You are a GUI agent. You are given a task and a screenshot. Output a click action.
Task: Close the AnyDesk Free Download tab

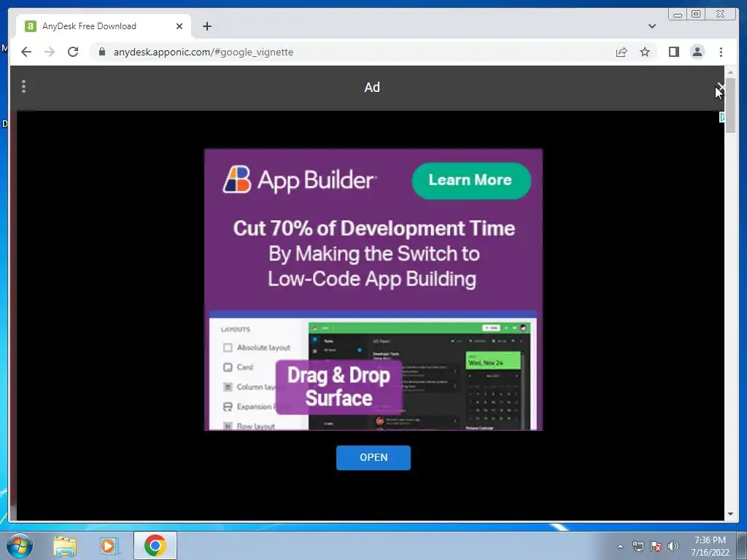coord(179,26)
